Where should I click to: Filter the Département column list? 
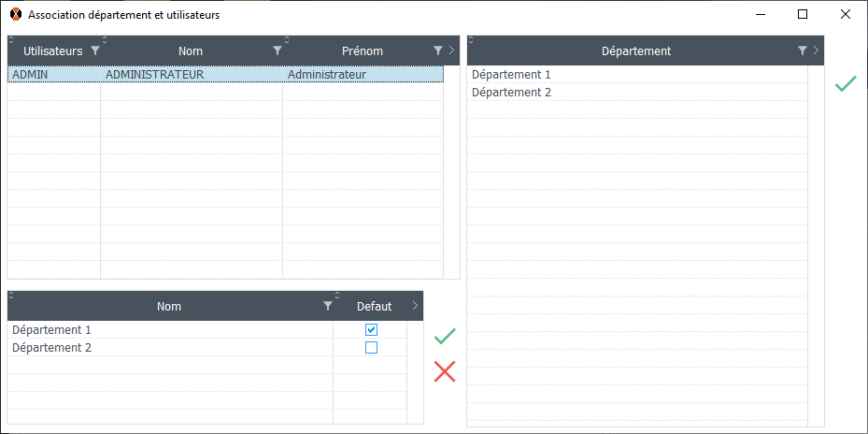click(802, 51)
